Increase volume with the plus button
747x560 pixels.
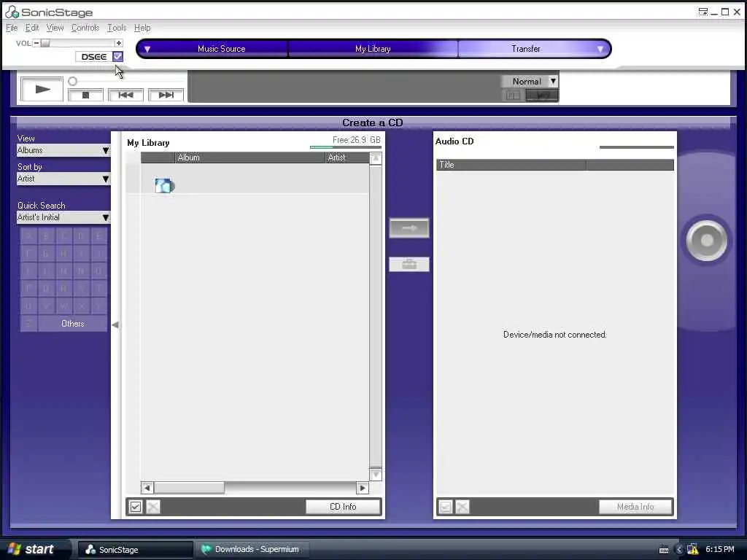tap(119, 43)
